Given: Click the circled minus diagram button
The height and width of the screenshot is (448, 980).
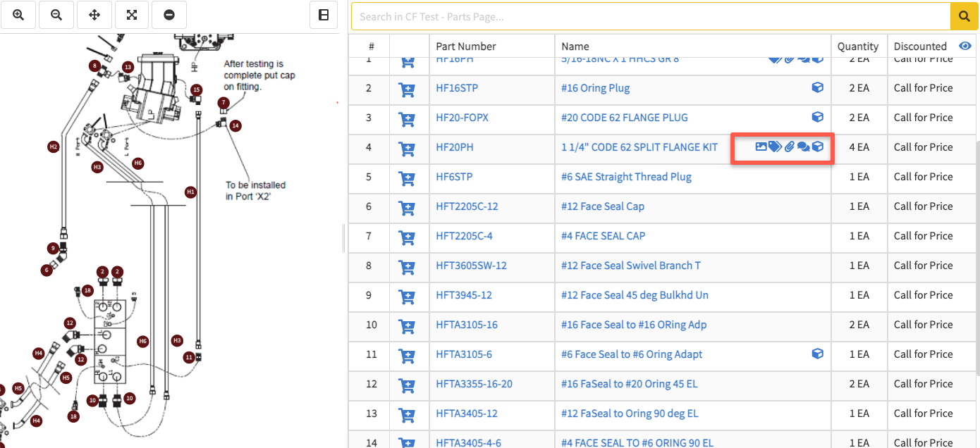Looking at the screenshot, I should tap(169, 15).
